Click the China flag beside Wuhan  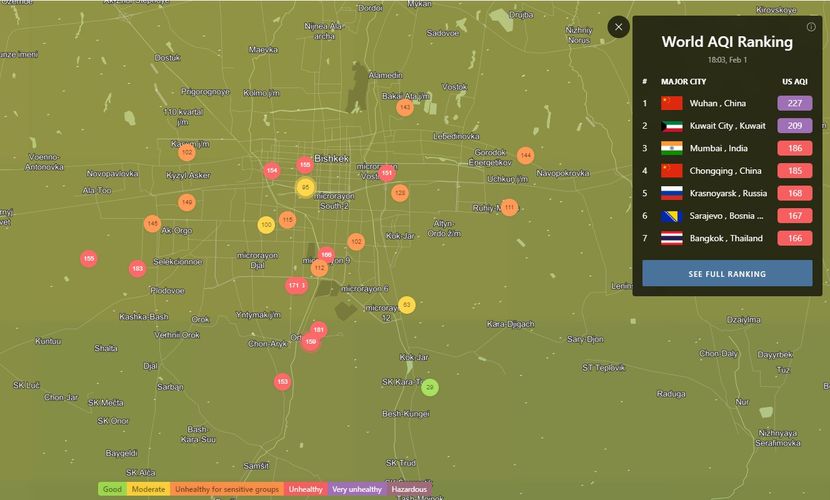coord(671,103)
